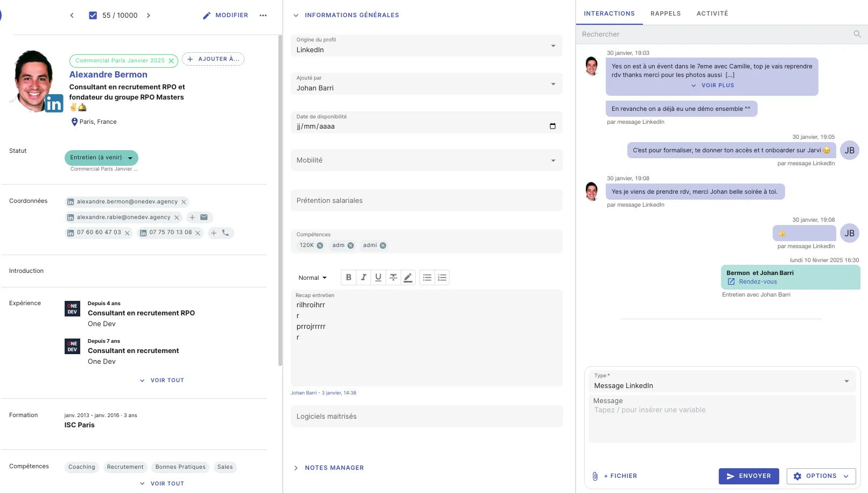
Task: Click the phone call icon next to phone numbers
Action: 227,233
